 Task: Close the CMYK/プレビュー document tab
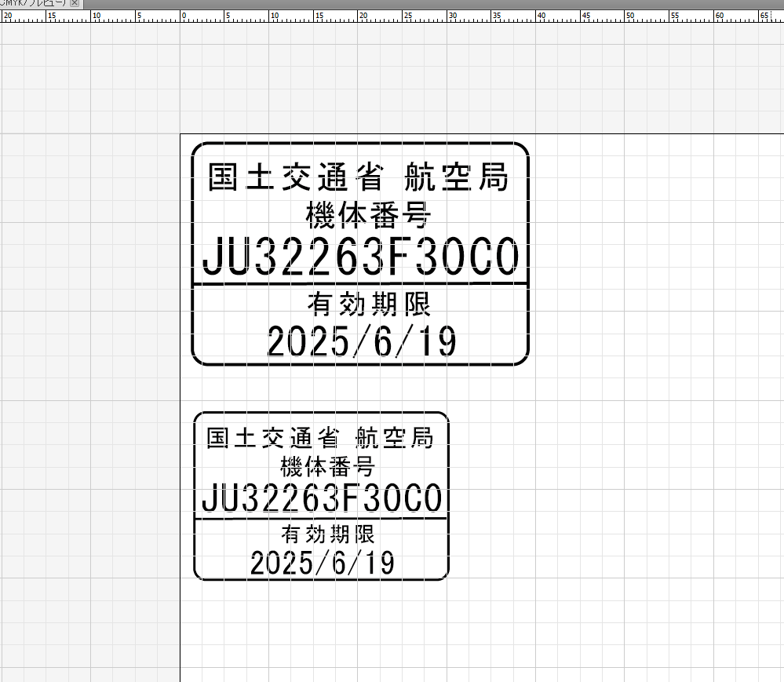coord(75,3)
